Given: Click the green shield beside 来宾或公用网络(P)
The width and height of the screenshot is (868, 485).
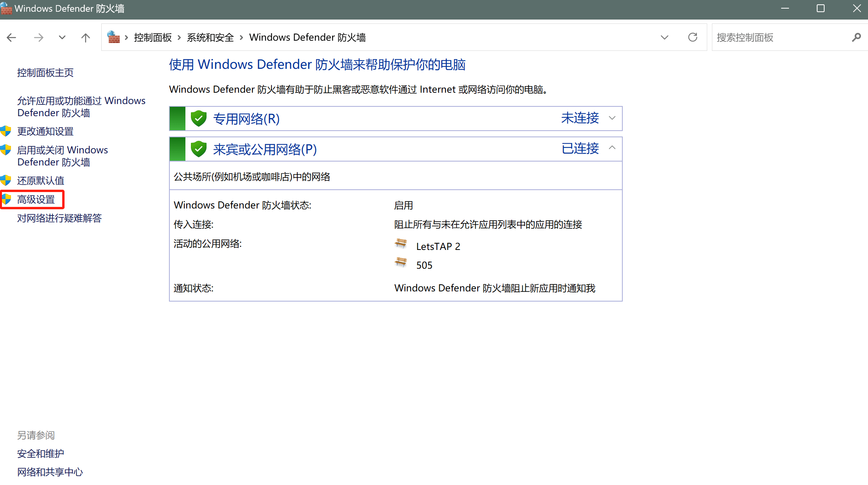Looking at the screenshot, I should [198, 149].
